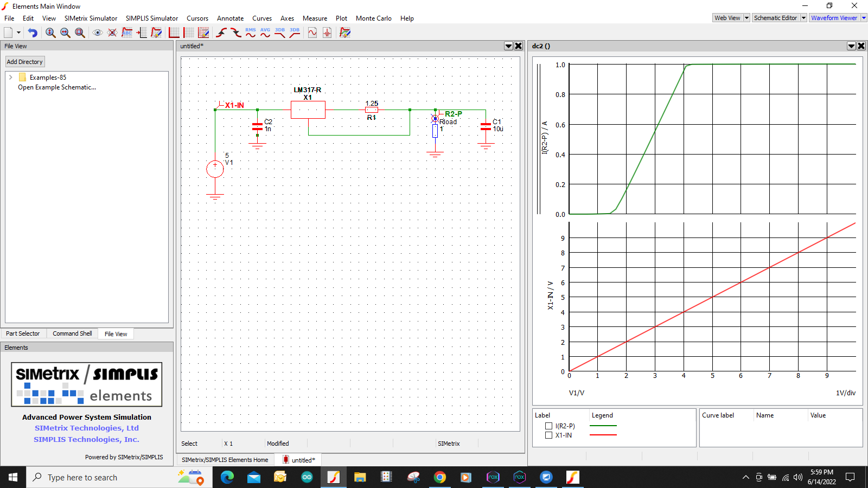Click the edit axis pencil grid icon
The width and height of the screenshot is (868, 488).
(x=203, y=33)
